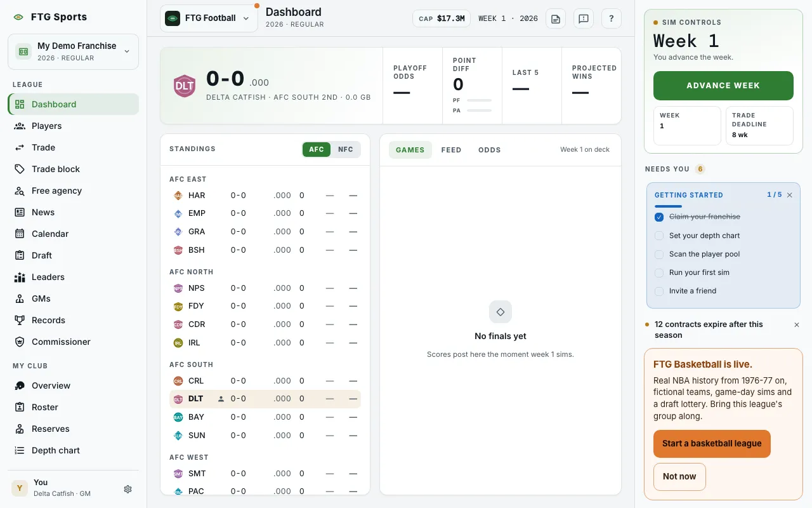Open the Calendar icon in sidebar
The width and height of the screenshot is (812, 508).
pyautogui.click(x=20, y=234)
